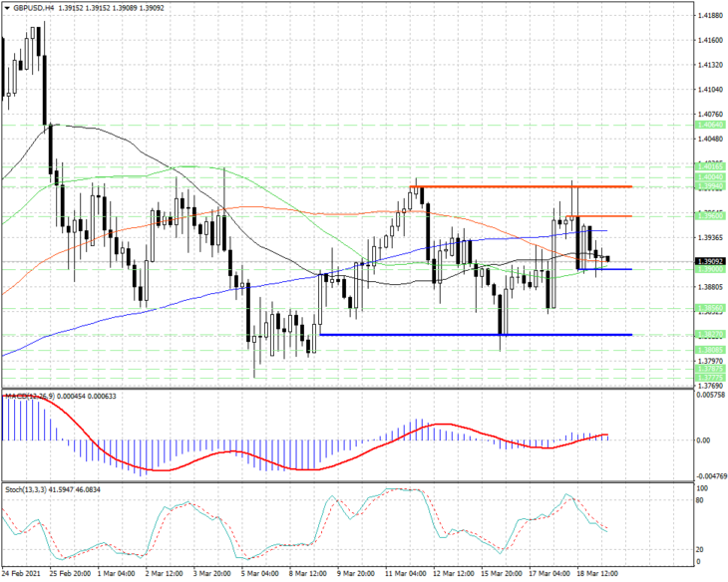Screen dimensions: 728x582
Task: Click the 1.41880 price scale label
Action: pyautogui.click(x=710, y=16)
